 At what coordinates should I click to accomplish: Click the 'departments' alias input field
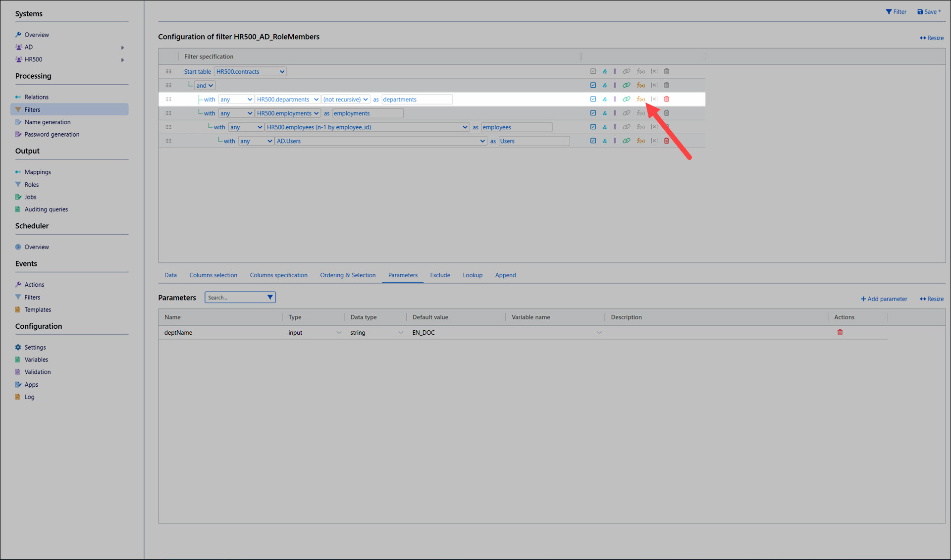pyautogui.click(x=417, y=100)
